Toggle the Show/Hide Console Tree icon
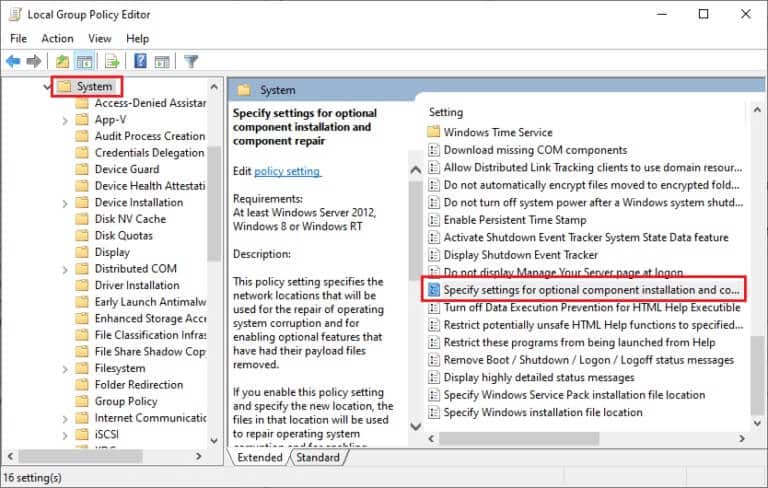Image resolution: width=768 pixels, height=488 pixels. (x=85, y=62)
